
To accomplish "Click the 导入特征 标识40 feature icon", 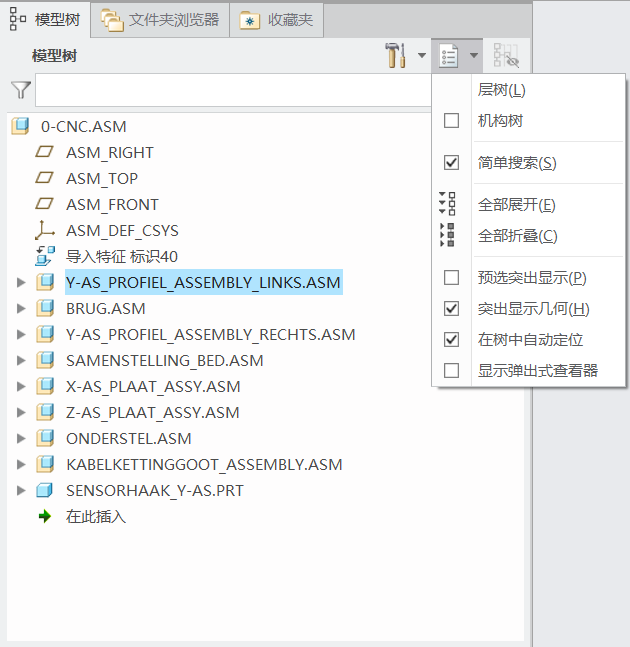I will pyautogui.click(x=45, y=257).
